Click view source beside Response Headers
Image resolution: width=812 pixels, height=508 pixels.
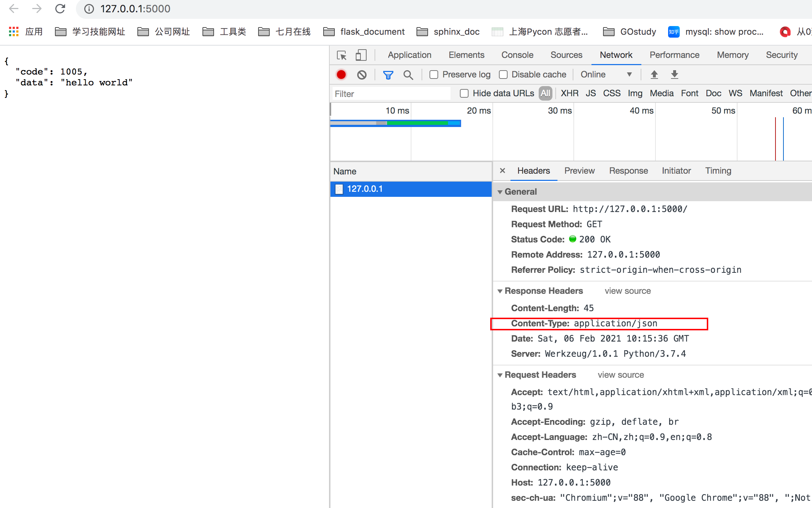627,291
